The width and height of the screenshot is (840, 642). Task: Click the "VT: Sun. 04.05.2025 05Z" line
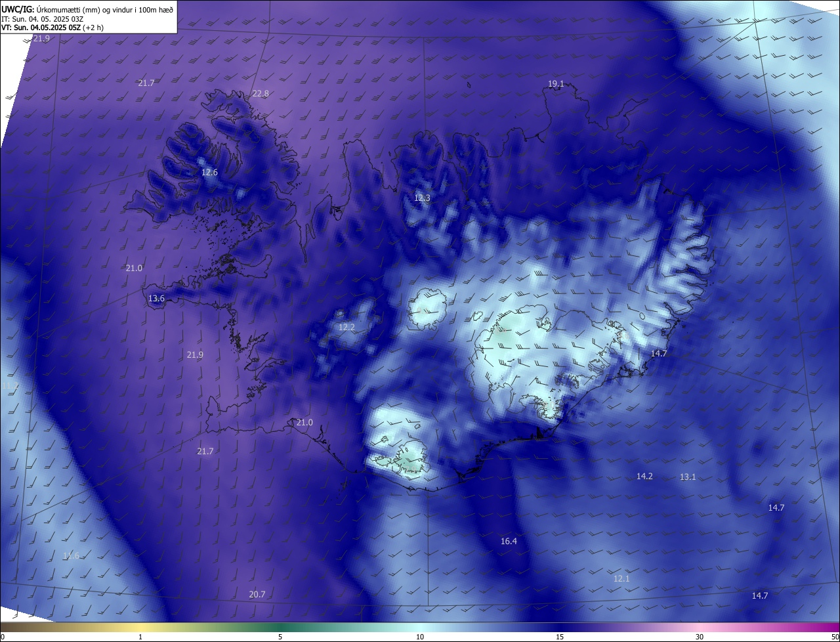(52, 28)
